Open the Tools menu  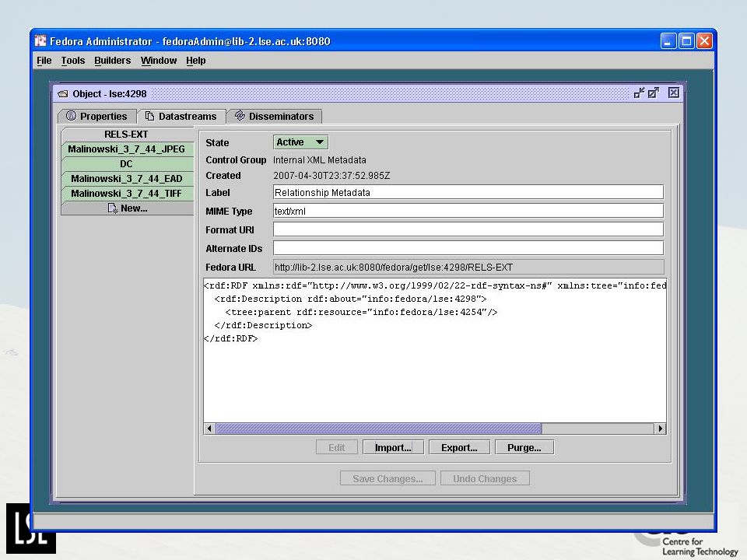click(73, 61)
